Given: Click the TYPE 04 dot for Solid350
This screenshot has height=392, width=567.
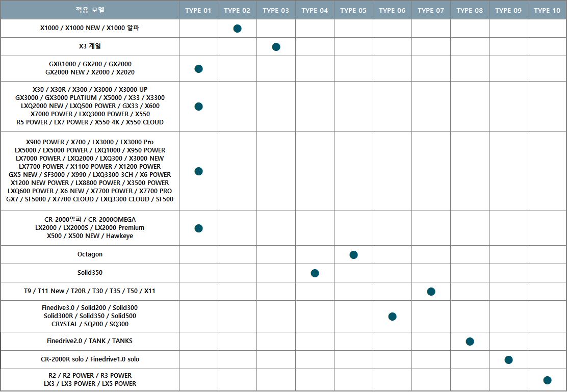Looking at the screenshot, I should click(315, 273).
